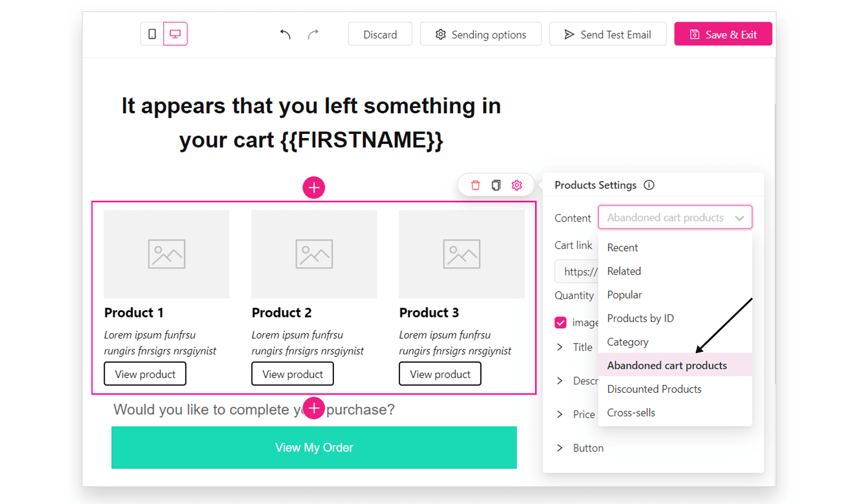Image resolution: width=859 pixels, height=504 pixels.
Task: Toggle the image checkbox
Action: [x=561, y=323]
